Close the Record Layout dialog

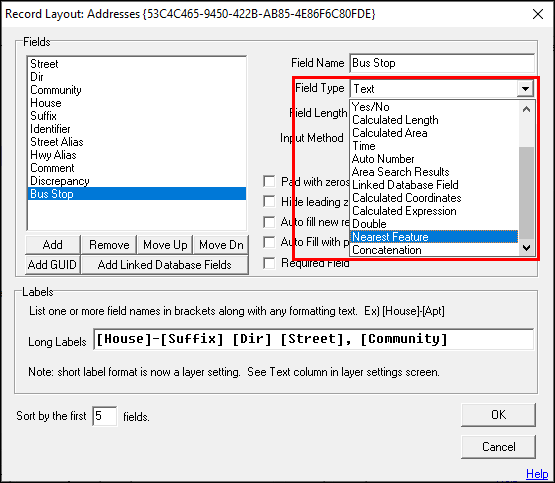coord(538,14)
